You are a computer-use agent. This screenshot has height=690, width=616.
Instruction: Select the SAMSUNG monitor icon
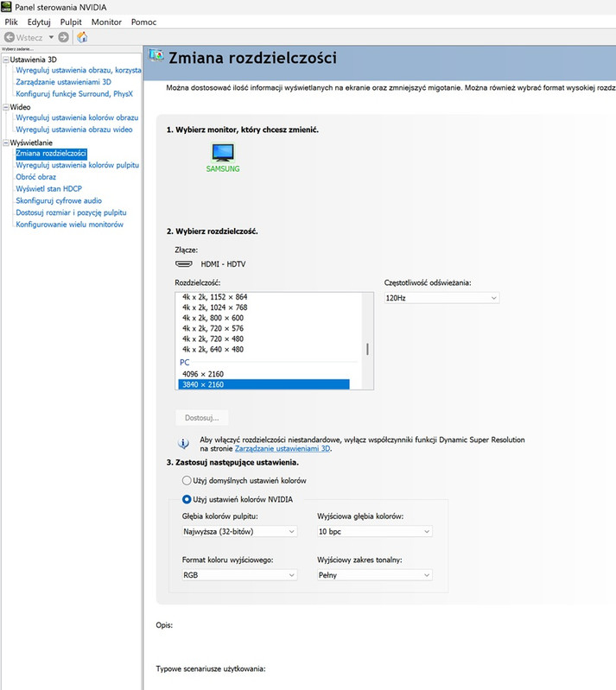[x=223, y=153]
